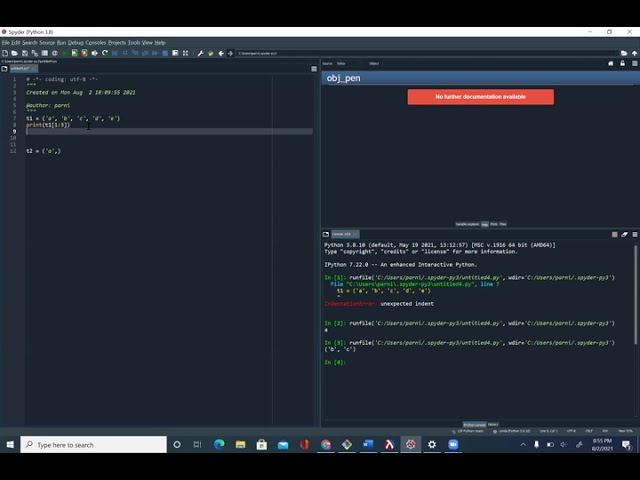The width and height of the screenshot is (640, 480).
Task: Open the Search menu
Action: coord(29,42)
